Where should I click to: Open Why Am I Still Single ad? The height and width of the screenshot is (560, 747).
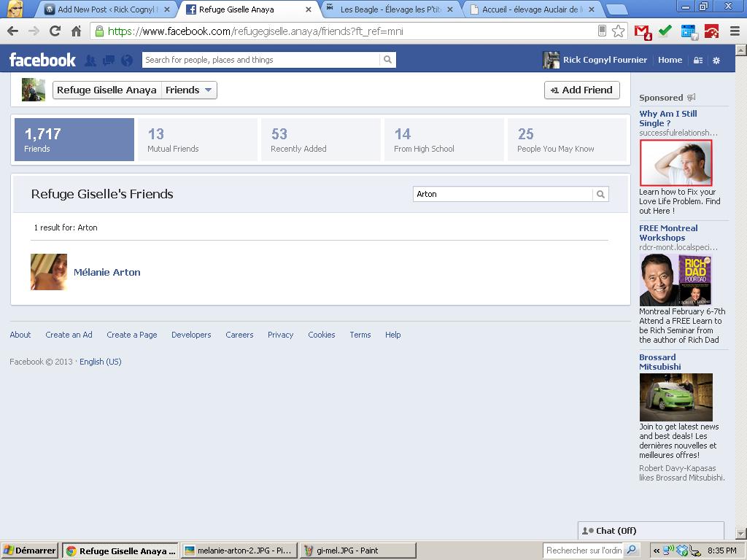668,118
